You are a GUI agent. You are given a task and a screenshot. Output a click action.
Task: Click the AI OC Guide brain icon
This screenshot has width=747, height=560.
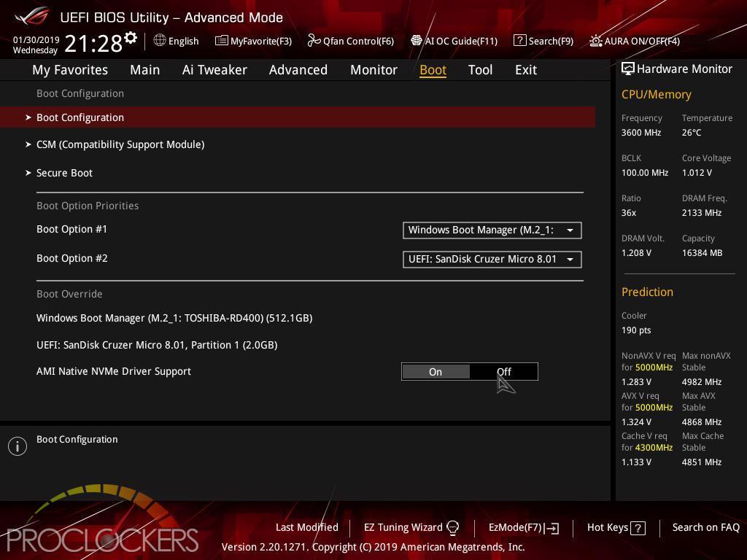(x=417, y=41)
